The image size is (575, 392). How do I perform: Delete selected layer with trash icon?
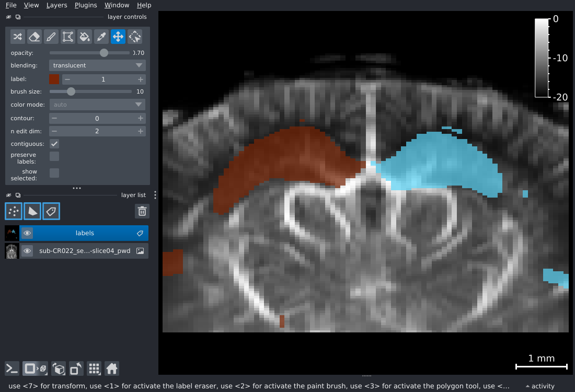pos(142,211)
